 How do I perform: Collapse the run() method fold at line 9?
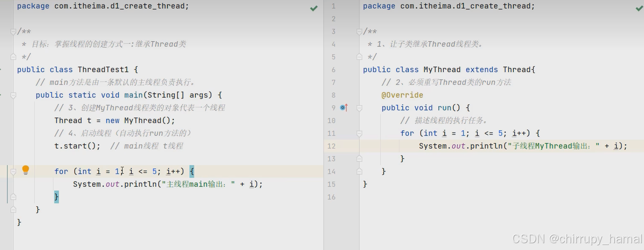360,108
